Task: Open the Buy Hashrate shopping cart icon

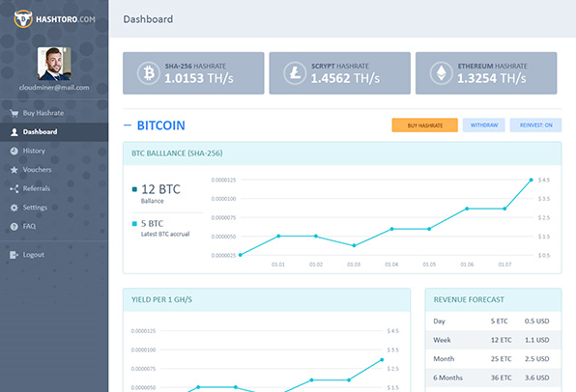Action: click(14, 113)
